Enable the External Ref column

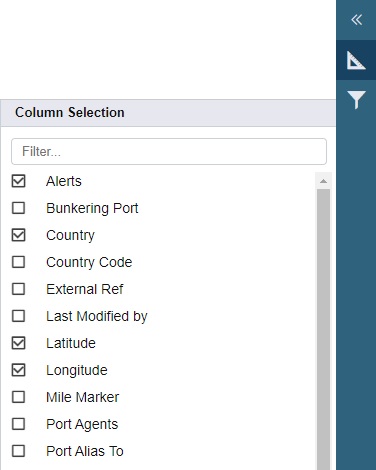click(x=18, y=289)
